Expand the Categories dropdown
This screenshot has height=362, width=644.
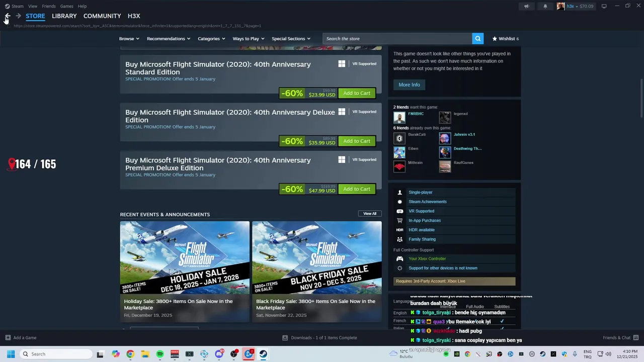click(x=211, y=39)
